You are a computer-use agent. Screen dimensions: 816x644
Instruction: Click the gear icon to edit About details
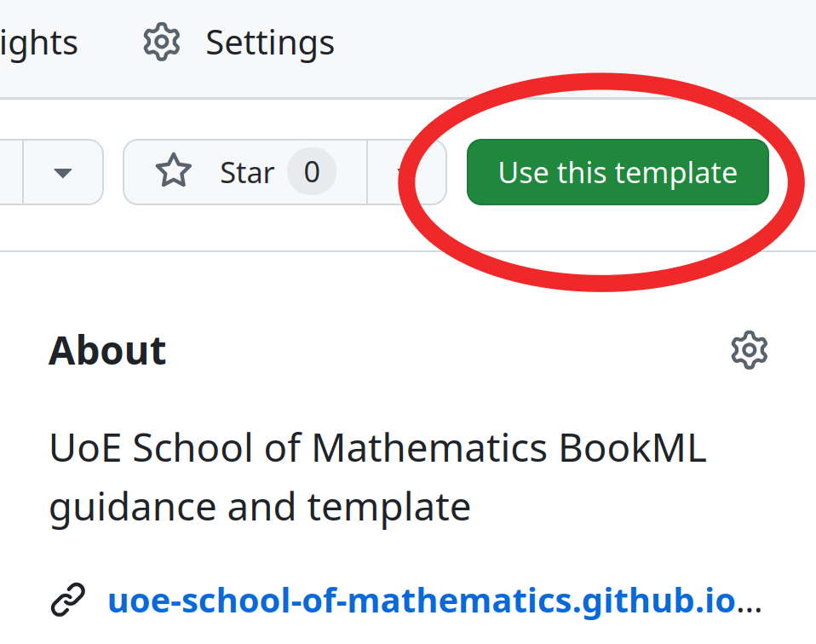click(x=749, y=349)
